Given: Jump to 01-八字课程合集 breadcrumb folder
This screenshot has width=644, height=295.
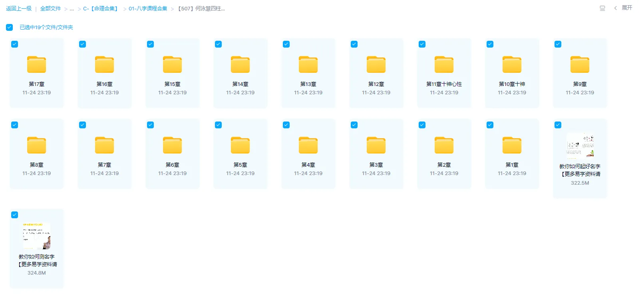Looking at the screenshot, I should [148, 9].
